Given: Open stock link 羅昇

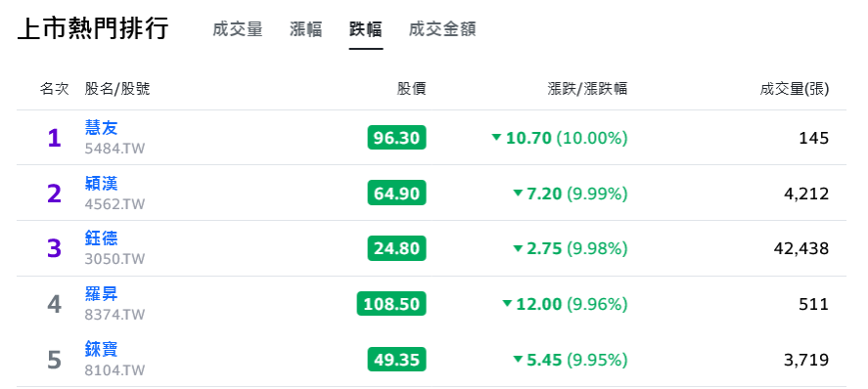Looking at the screenshot, I should [102, 293].
